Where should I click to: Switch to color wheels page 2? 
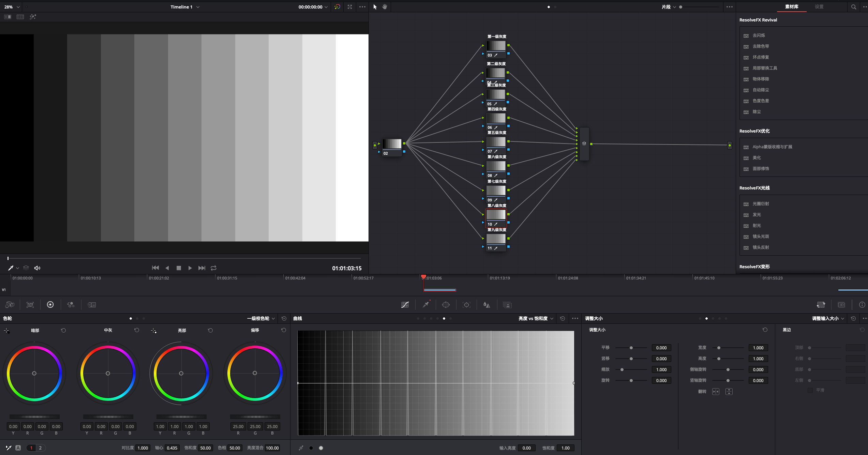click(40, 448)
